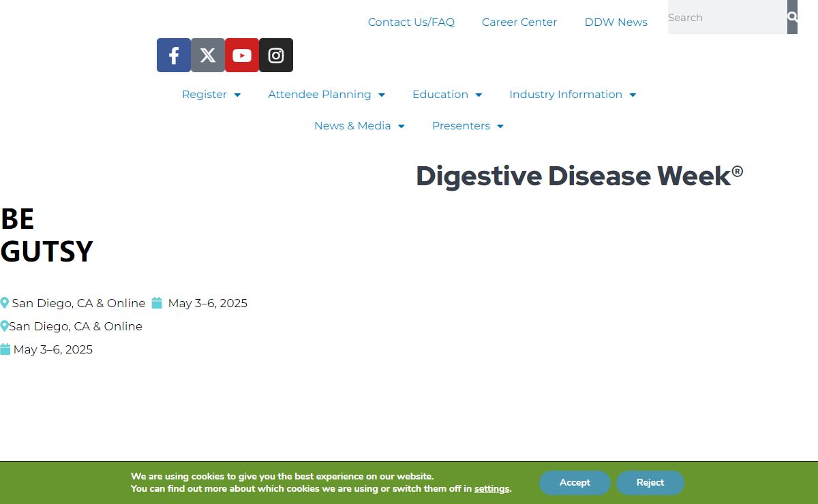Click the BE GUTSY headline text

(46, 236)
